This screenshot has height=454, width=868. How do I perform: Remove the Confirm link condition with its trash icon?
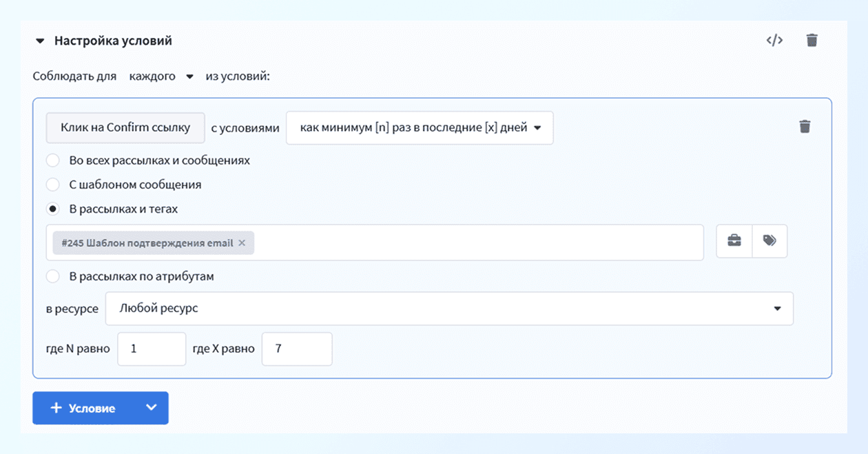click(x=804, y=127)
